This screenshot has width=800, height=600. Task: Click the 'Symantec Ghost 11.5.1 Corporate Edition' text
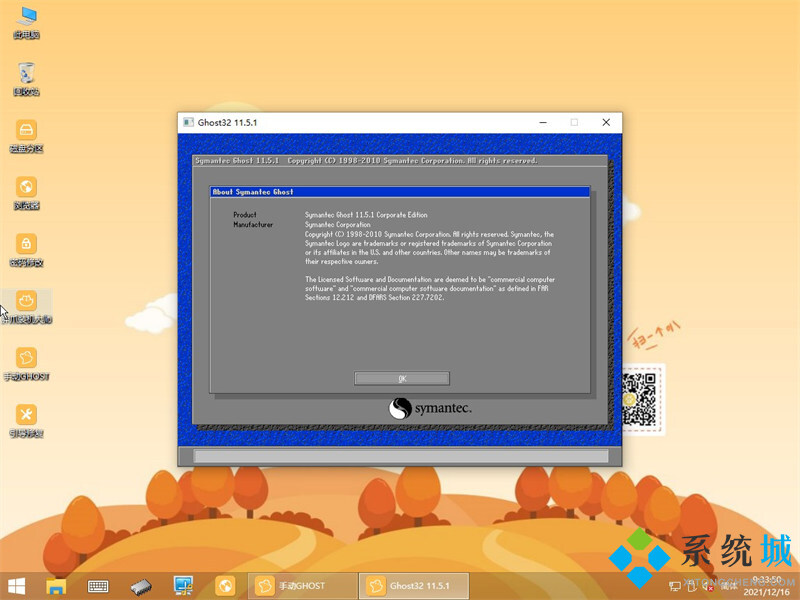366,215
